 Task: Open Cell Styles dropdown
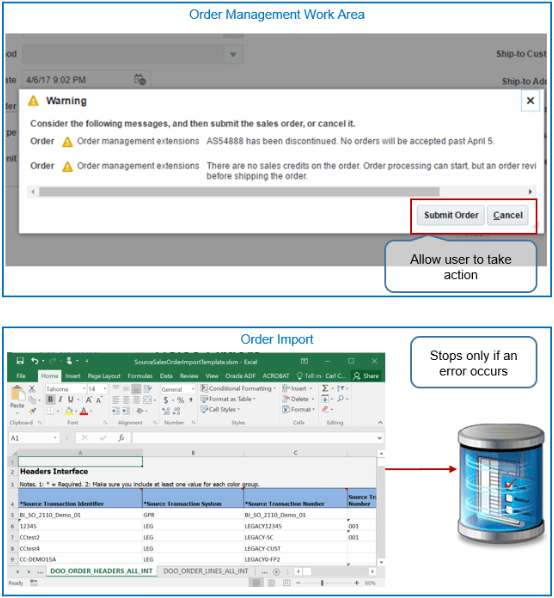coord(220,410)
